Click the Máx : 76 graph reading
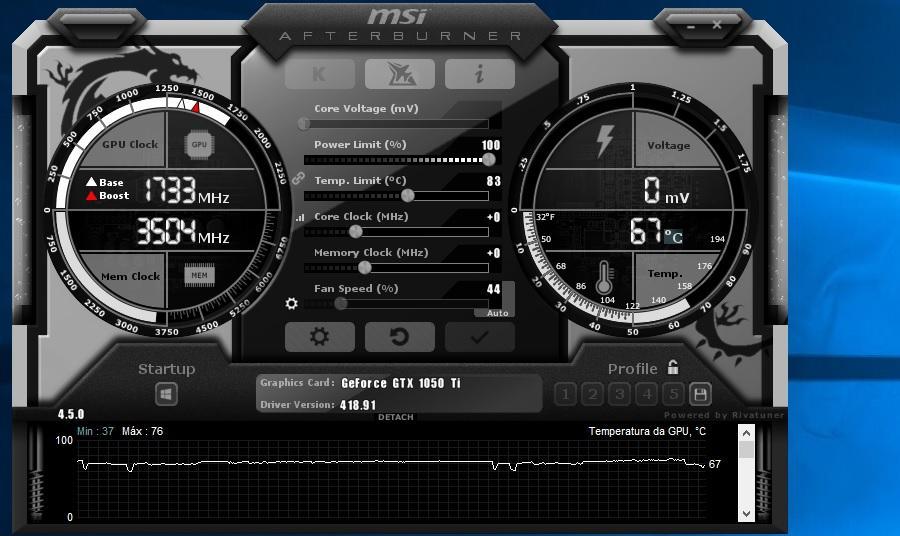This screenshot has width=900, height=536. [x=142, y=431]
